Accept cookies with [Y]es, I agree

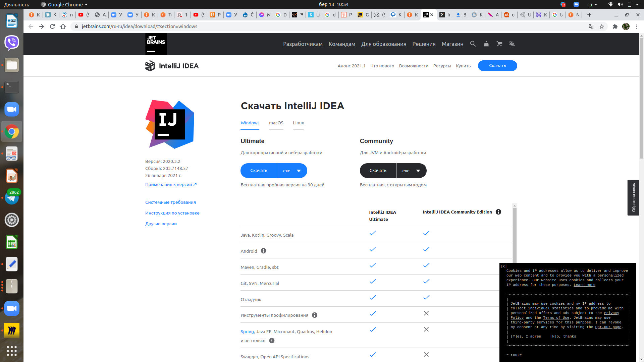[x=526, y=337]
